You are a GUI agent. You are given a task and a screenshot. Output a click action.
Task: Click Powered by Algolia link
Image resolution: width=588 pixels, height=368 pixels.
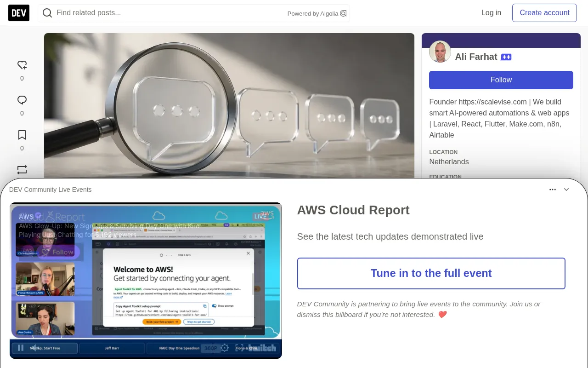coord(317,13)
